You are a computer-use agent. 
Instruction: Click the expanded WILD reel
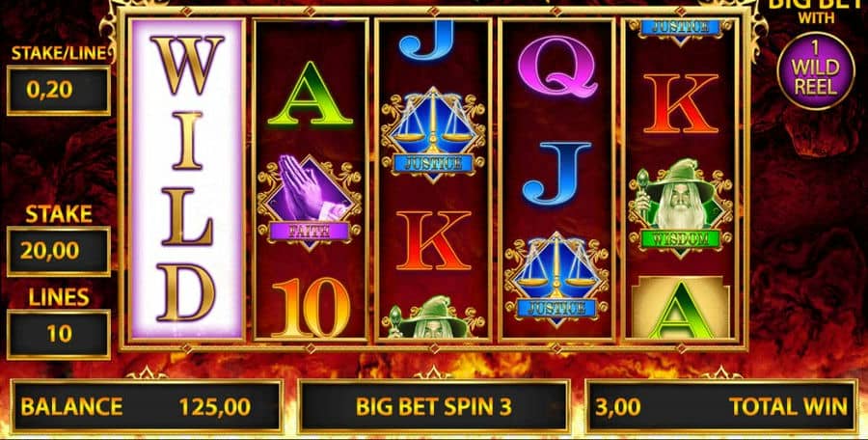pos(186,179)
